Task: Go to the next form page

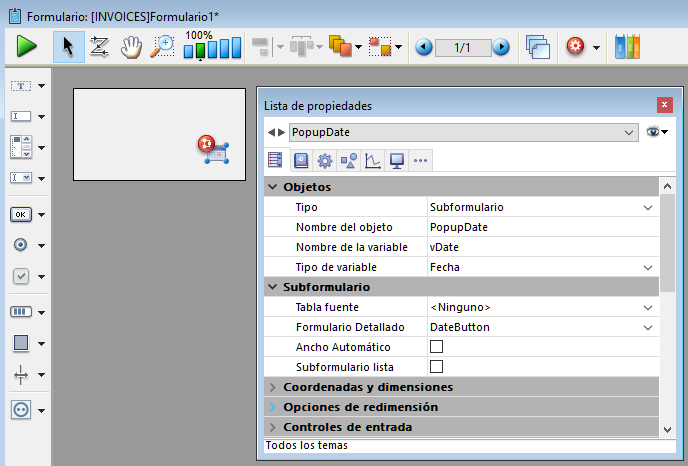Action: (501, 47)
